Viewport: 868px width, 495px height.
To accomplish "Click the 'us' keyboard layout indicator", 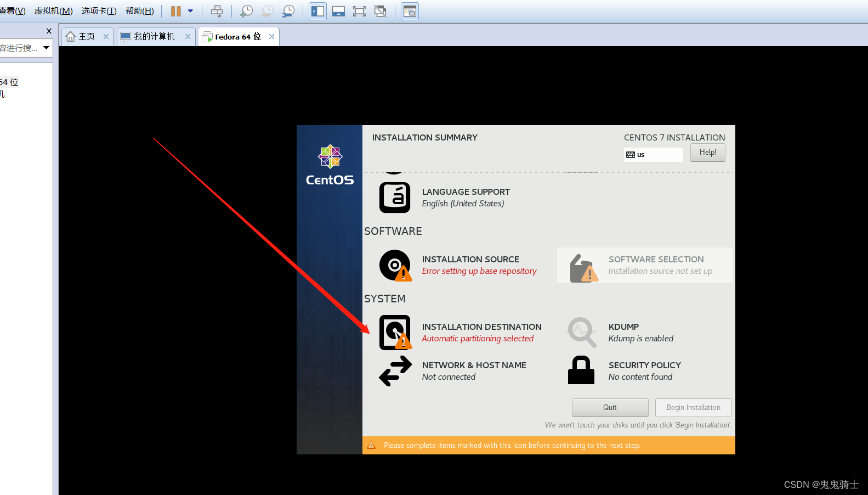I will click(x=654, y=155).
